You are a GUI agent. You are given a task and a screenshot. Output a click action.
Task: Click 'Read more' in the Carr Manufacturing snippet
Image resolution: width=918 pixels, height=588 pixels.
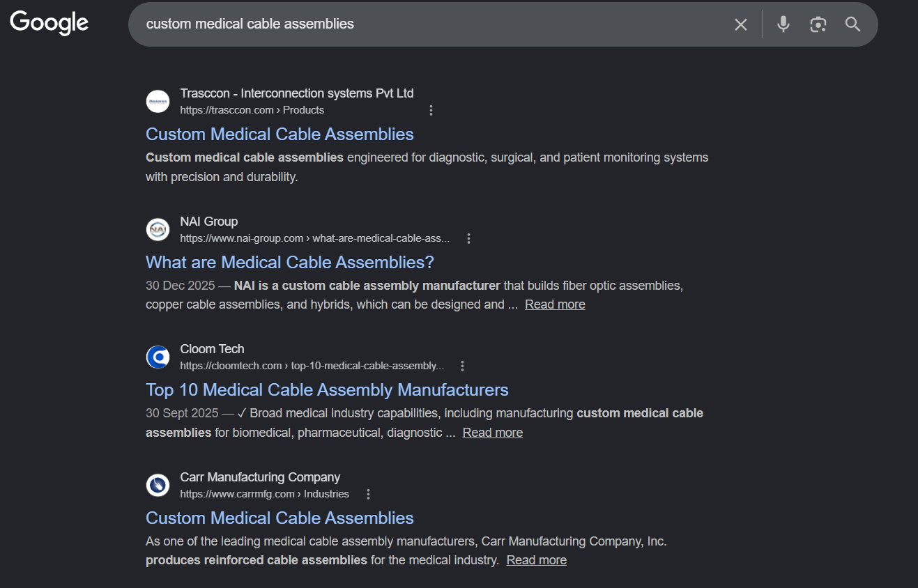[537, 560]
